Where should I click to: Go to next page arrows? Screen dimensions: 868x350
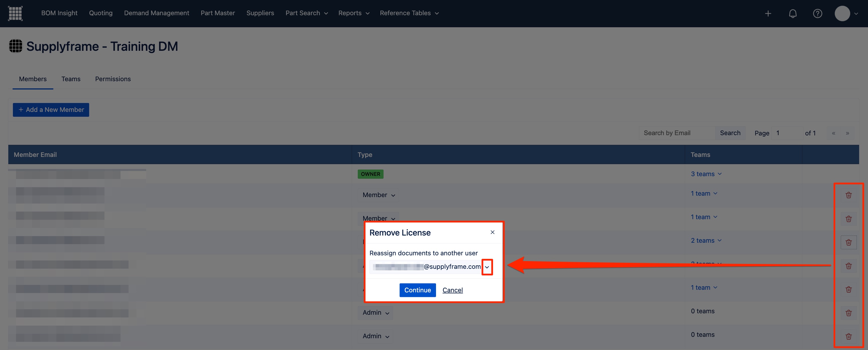click(847, 133)
